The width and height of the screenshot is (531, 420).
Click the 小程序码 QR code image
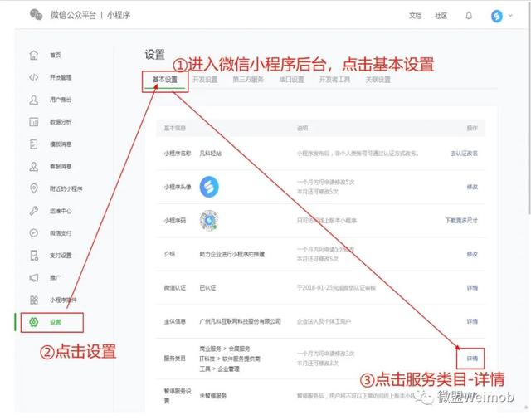[209, 221]
